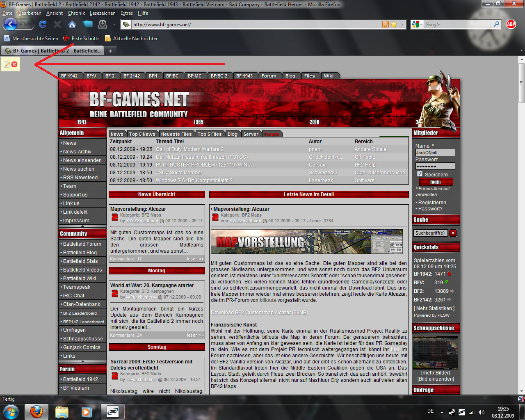Screen dimensions: 525x420
Task: Click the pencil edit icon below tab
Action: 7,64
